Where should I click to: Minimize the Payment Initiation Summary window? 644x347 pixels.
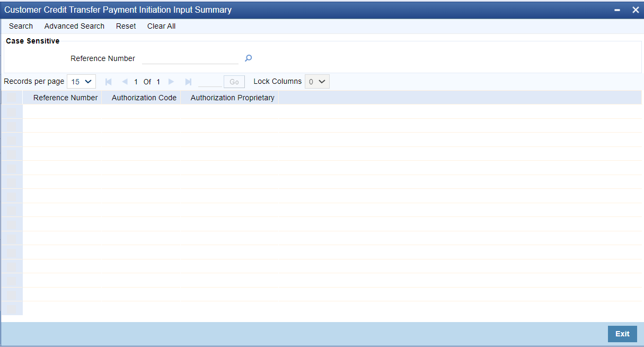pos(617,10)
